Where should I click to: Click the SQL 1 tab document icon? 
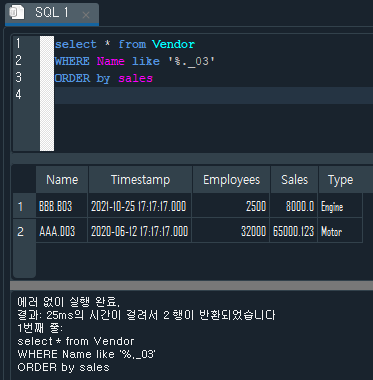[17, 13]
